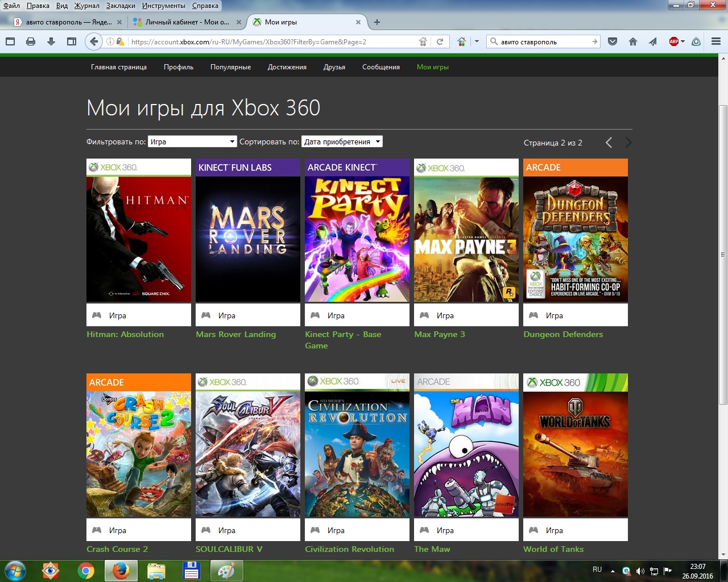This screenshot has width=728, height=582.
Task: Expand the search engine dropdown arrow
Action: [x=477, y=41]
